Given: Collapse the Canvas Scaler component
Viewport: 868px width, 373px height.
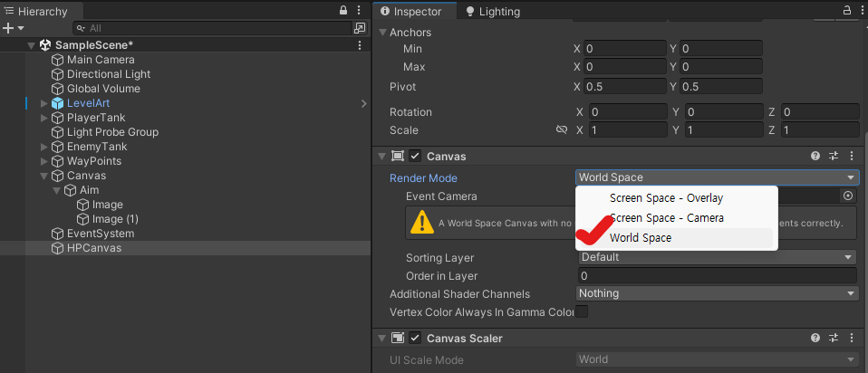Looking at the screenshot, I should (x=382, y=338).
